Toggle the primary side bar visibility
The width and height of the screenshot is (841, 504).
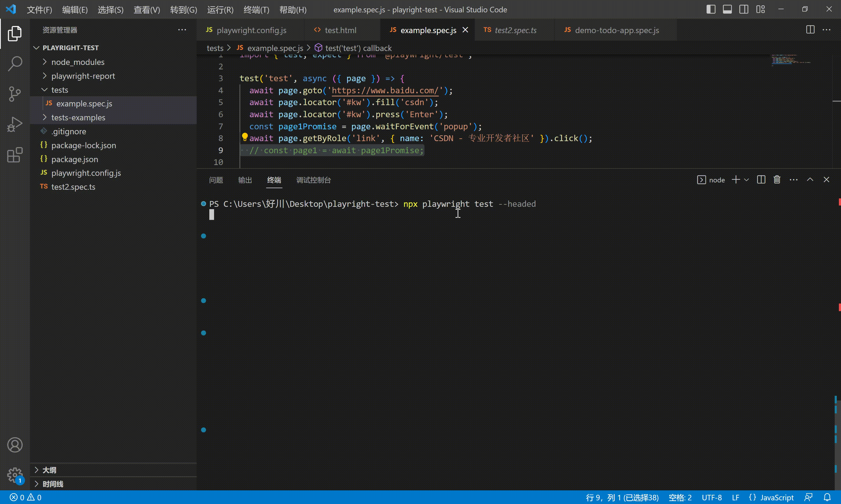711,9
